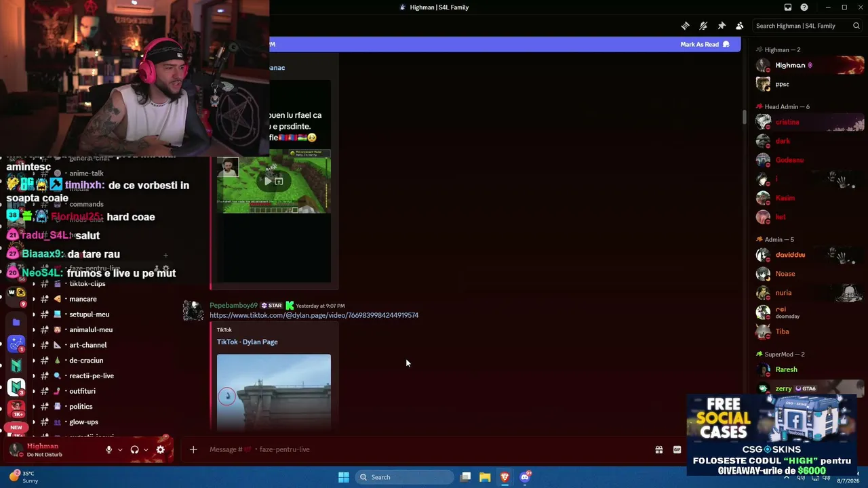The image size is (868, 488).
Task: Open member Tiba in Admin list
Action: tap(810, 331)
